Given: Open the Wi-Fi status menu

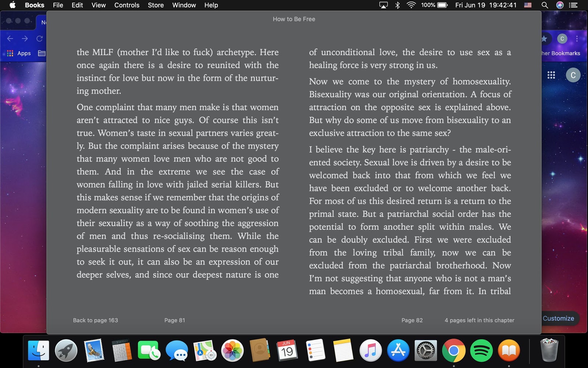Looking at the screenshot, I should point(411,5).
